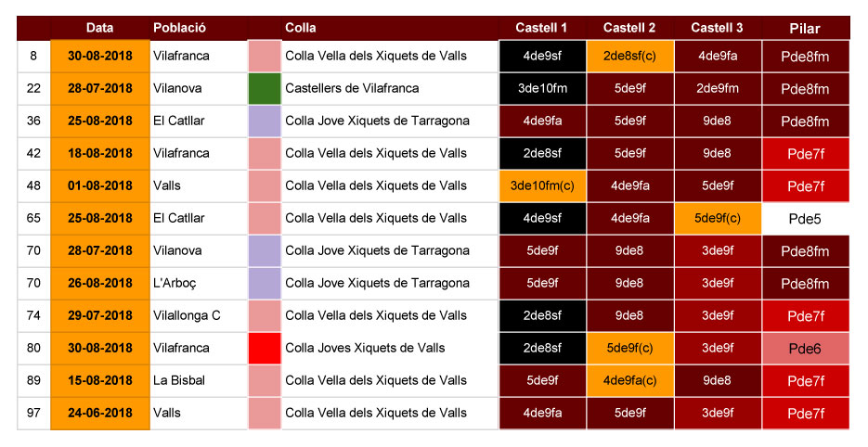Select row number 97 cell
The height and width of the screenshot is (447, 868).
coord(33,413)
